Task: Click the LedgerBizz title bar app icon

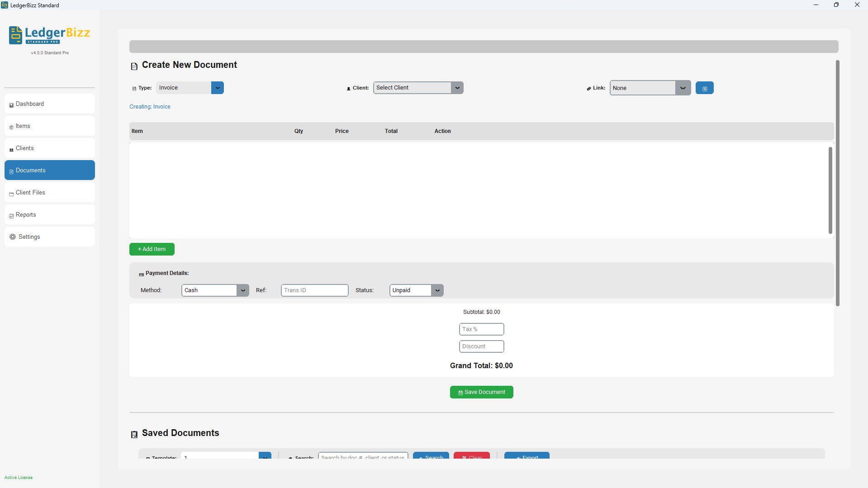Action: click(x=5, y=5)
